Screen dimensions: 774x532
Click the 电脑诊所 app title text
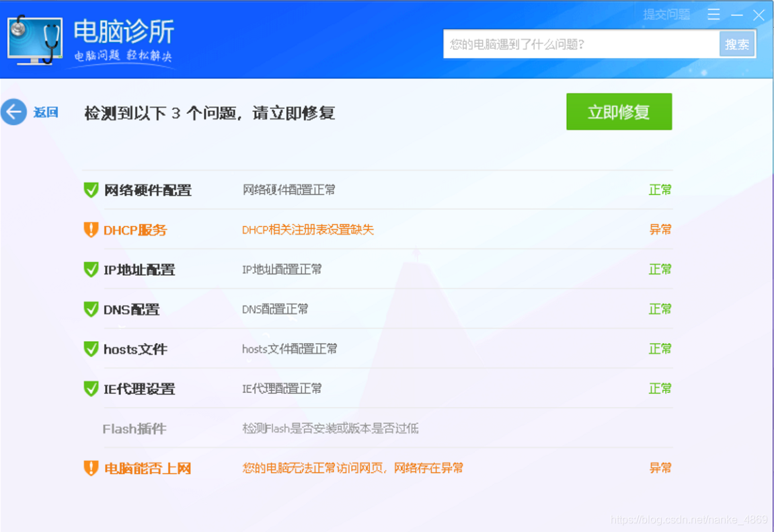(124, 32)
